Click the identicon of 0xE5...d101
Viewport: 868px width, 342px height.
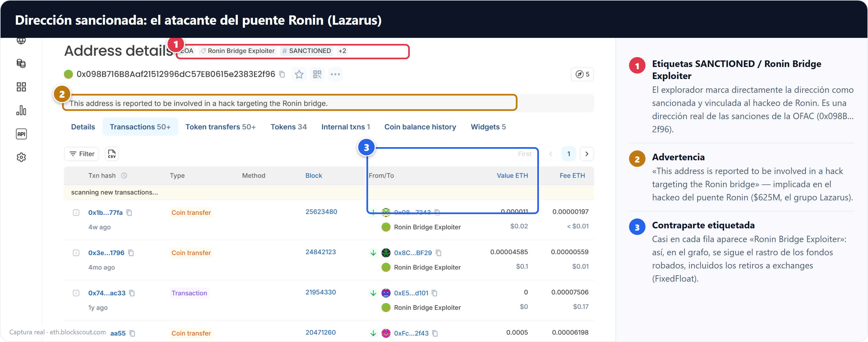coord(386,293)
